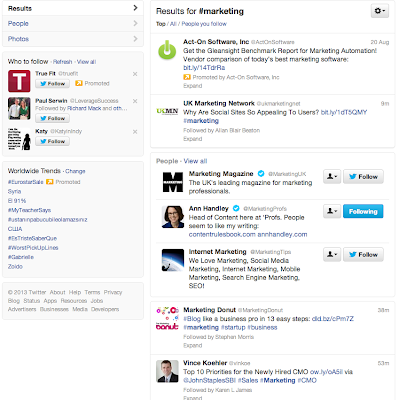Open bit.ly/14TdrRa link in Act-On tweet
The height and width of the screenshot is (400, 399).
coord(204,68)
